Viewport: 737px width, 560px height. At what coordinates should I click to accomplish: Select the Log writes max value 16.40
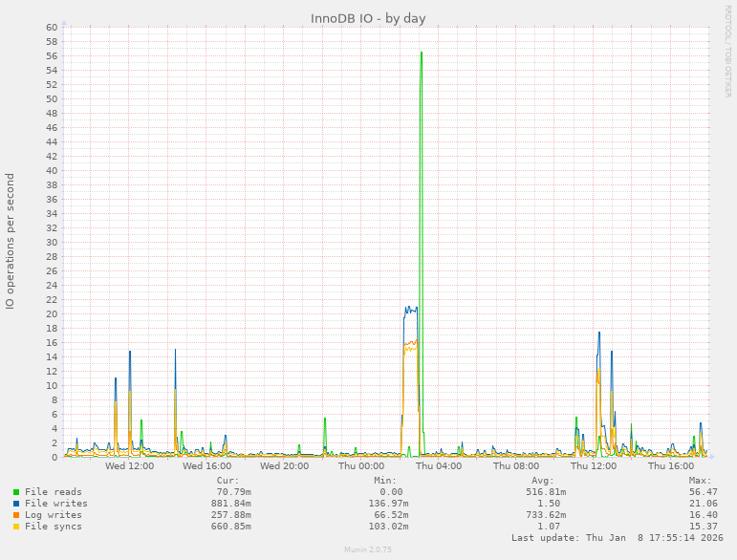[704, 515]
